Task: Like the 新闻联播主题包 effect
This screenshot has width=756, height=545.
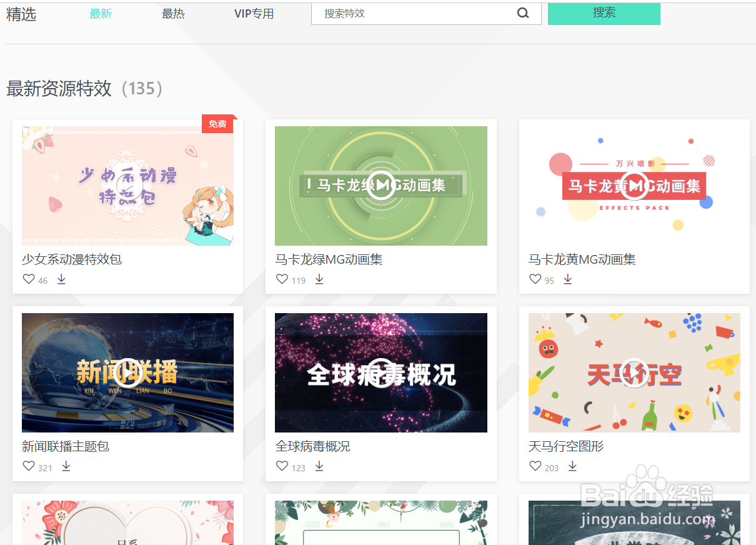Action: coord(29,466)
